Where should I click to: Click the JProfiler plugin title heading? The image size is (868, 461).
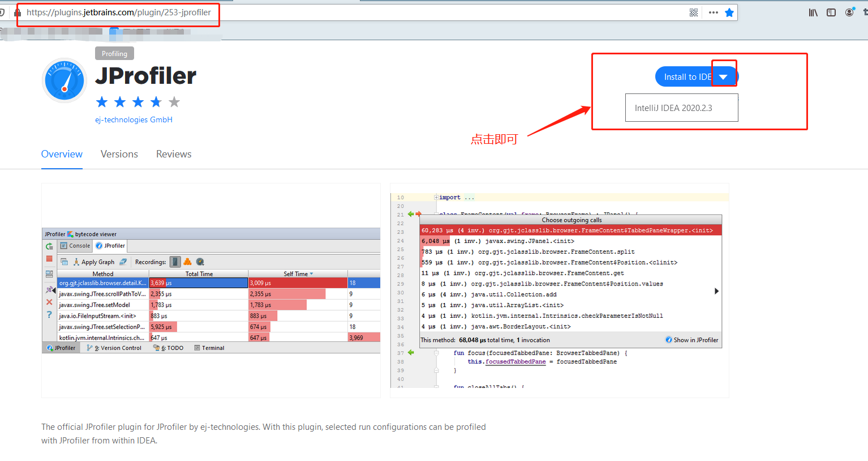[x=146, y=76]
